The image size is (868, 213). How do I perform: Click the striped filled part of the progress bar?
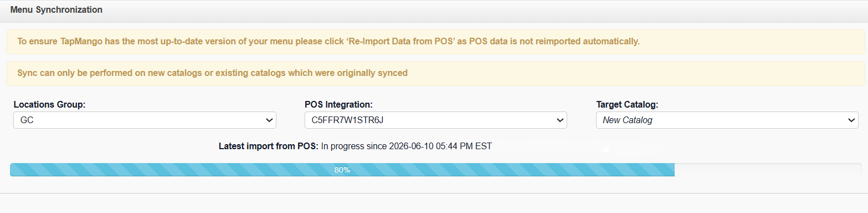(x=342, y=170)
